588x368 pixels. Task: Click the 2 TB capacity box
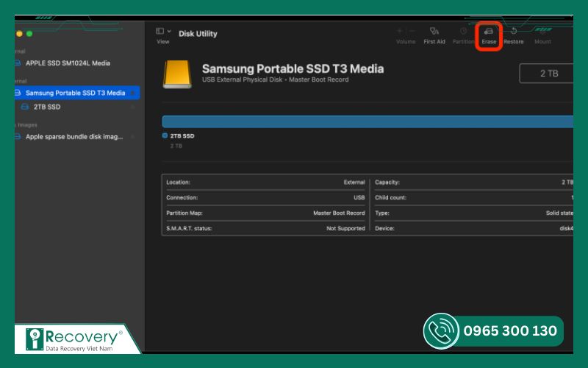point(546,73)
